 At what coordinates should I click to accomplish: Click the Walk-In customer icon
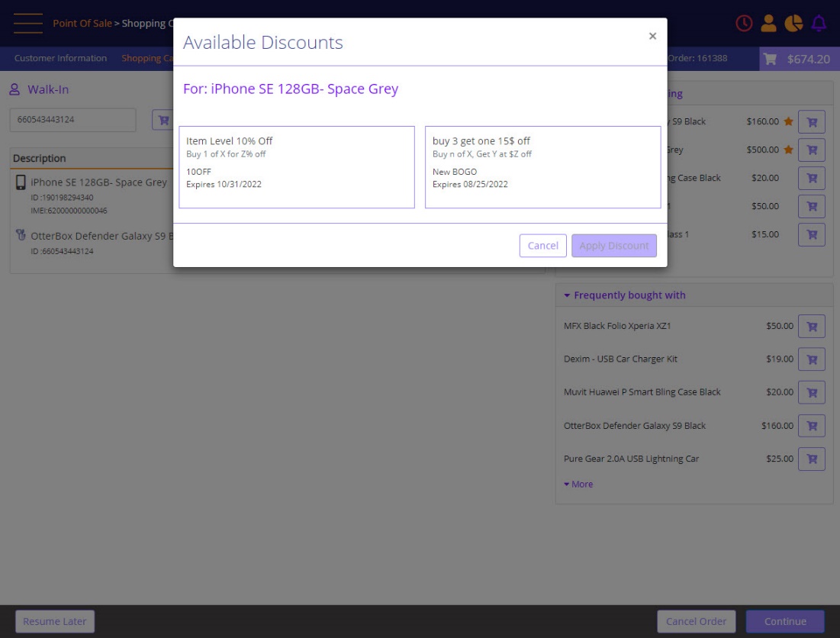14,89
